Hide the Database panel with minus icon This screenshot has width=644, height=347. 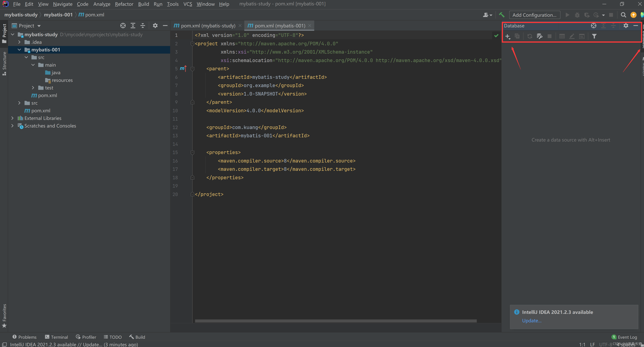coord(636,26)
